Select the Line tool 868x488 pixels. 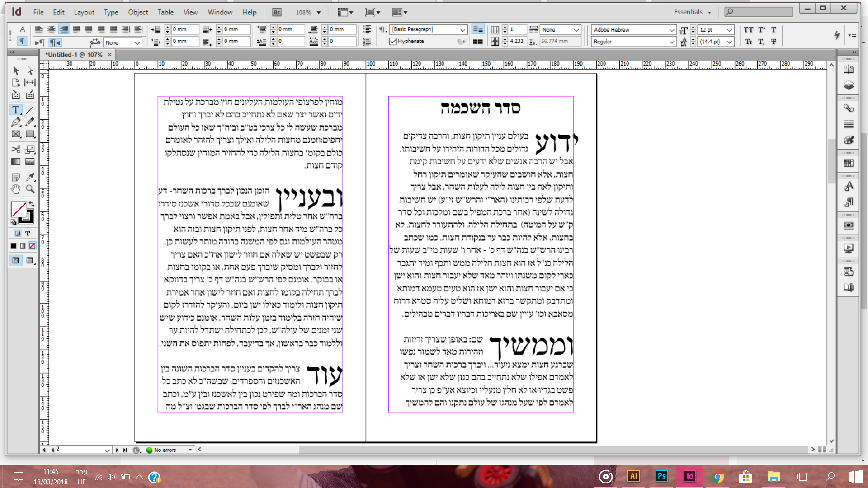click(30, 110)
